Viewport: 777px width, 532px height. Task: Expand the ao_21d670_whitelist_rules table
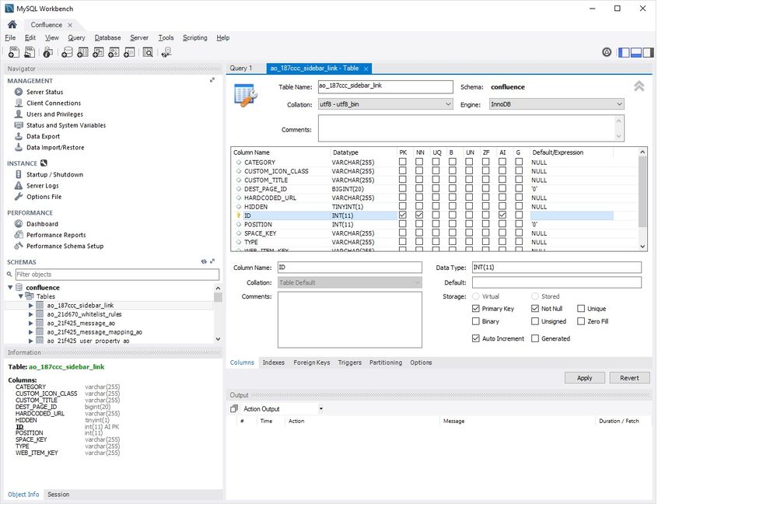tap(31, 314)
